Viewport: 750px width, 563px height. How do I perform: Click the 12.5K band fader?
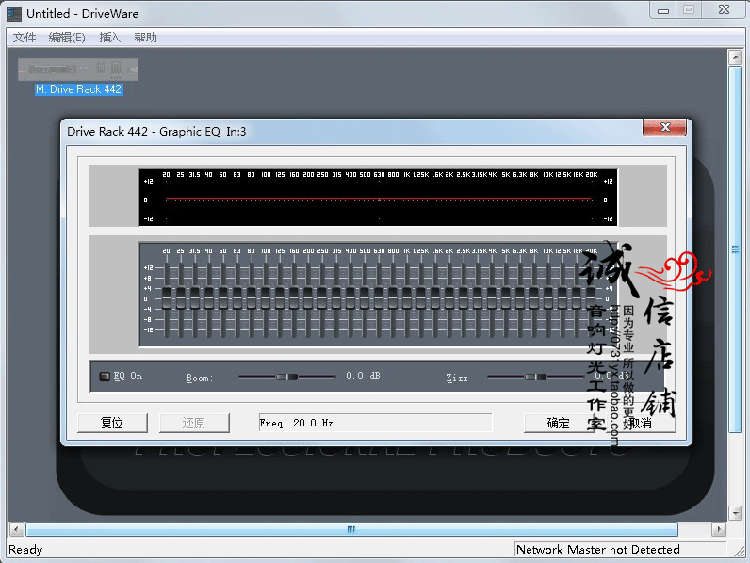click(x=562, y=298)
